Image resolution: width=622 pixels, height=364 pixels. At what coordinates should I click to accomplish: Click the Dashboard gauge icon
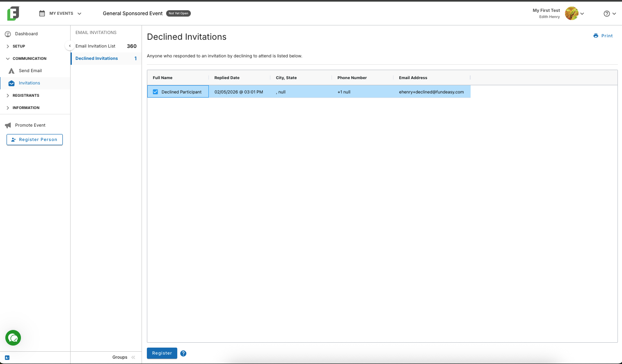pos(8,34)
